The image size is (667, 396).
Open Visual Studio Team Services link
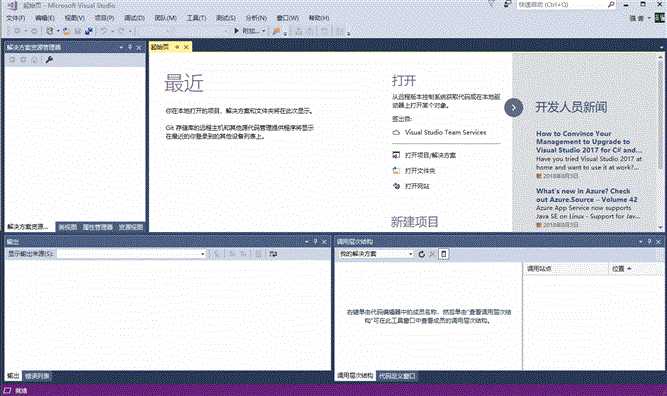[x=445, y=132]
